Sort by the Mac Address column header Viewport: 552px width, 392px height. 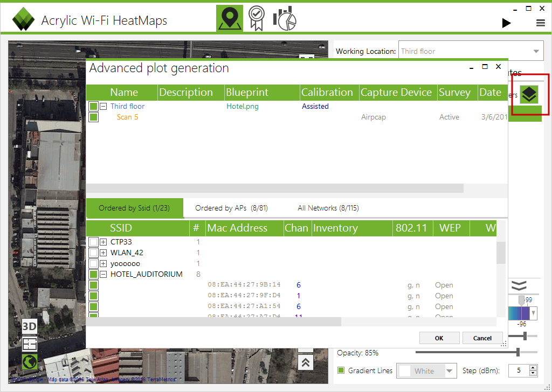tap(245, 228)
